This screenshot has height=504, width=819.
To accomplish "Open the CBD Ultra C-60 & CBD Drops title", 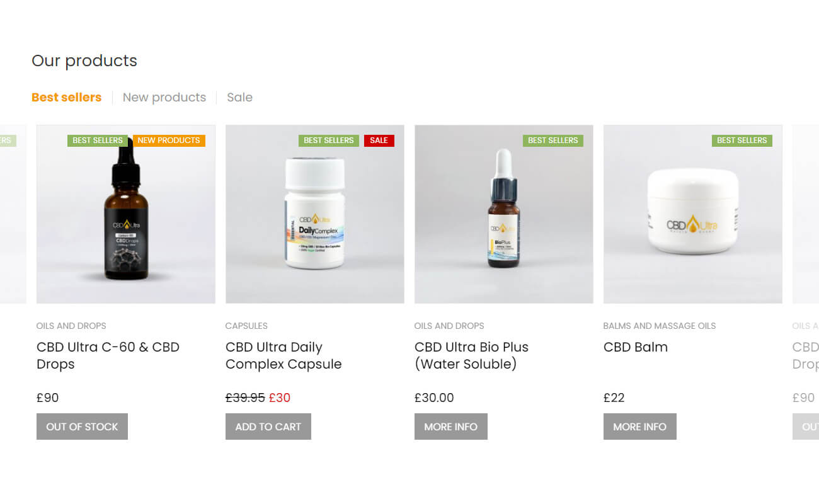I will 108,355.
